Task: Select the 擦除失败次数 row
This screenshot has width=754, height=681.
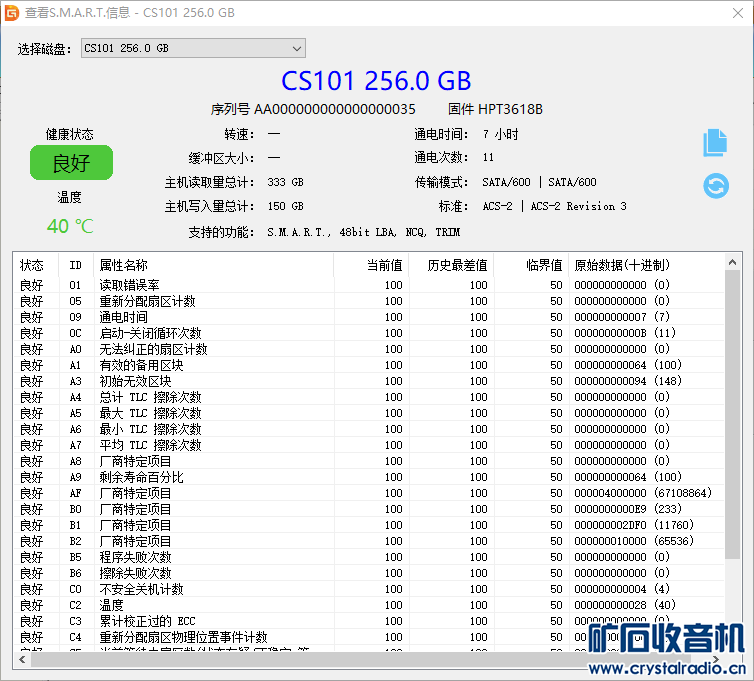Action: point(368,573)
